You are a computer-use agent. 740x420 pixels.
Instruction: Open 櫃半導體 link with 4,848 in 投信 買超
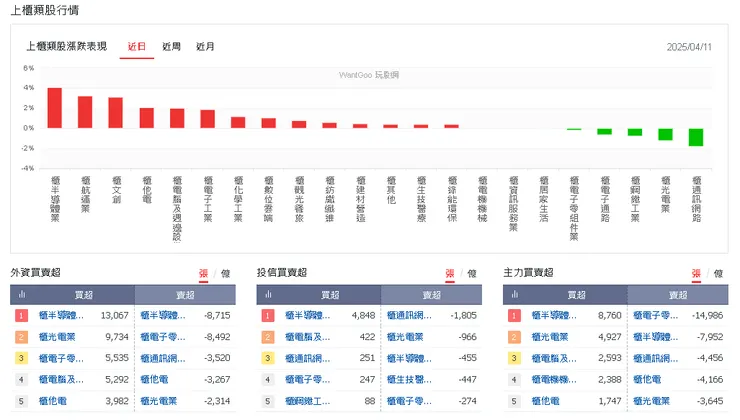[x=308, y=315]
